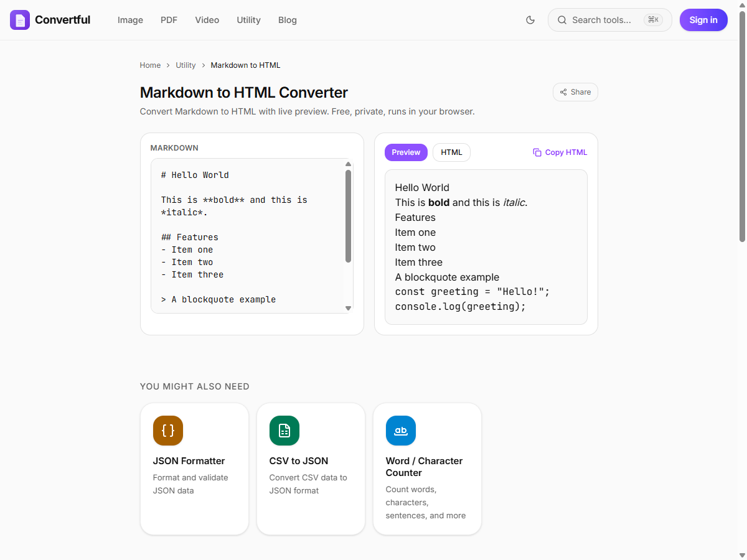Go to Home breadcrumb link
This screenshot has width=747, height=560.
(x=150, y=65)
